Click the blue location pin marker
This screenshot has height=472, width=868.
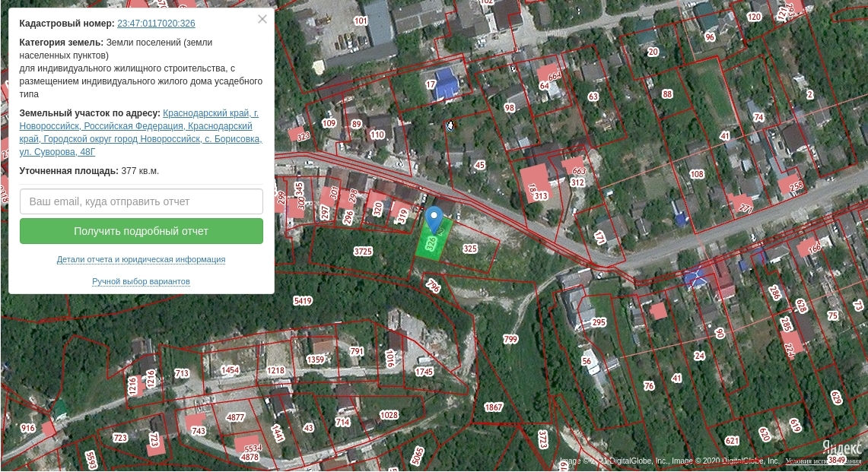(434, 217)
